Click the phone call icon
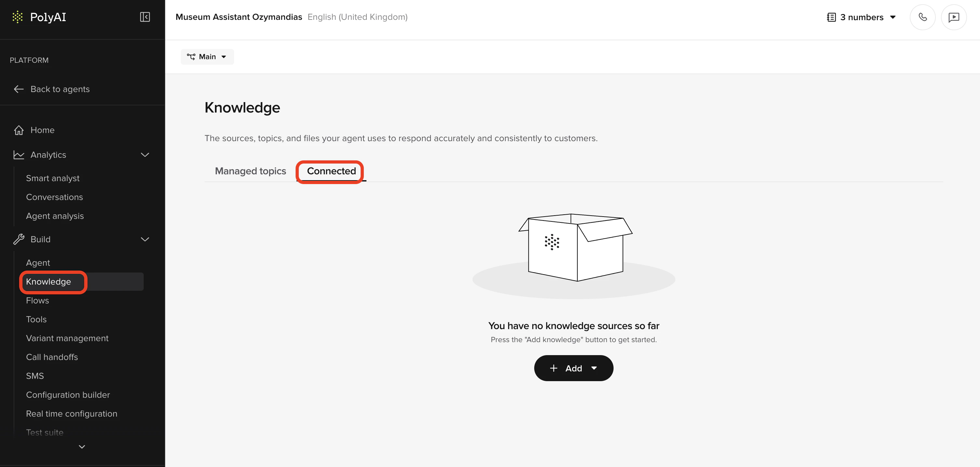Screen dimensions: 980x467 922,17
